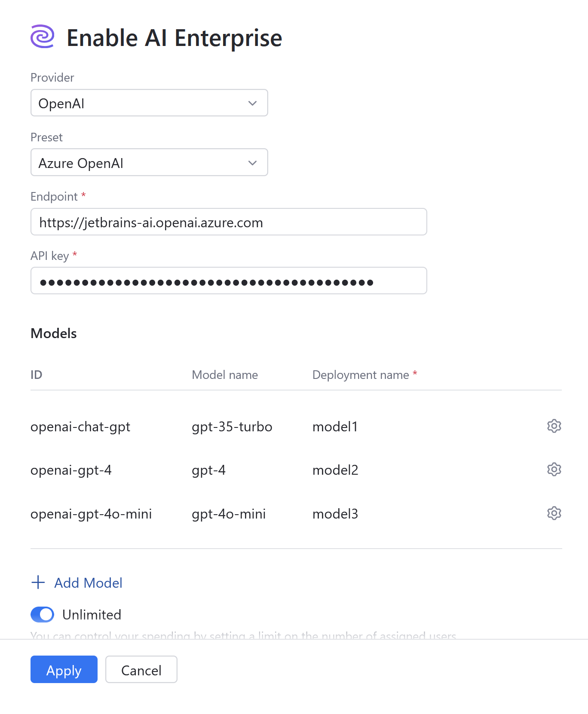The image size is (588, 714).
Task: Click the Endpoint input field
Action: pyautogui.click(x=229, y=222)
